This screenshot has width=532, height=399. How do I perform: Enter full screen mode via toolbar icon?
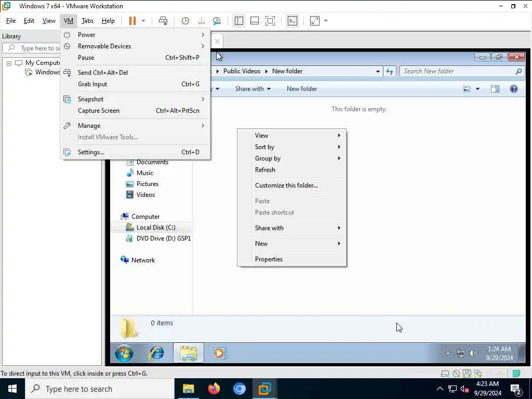[x=270, y=21]
